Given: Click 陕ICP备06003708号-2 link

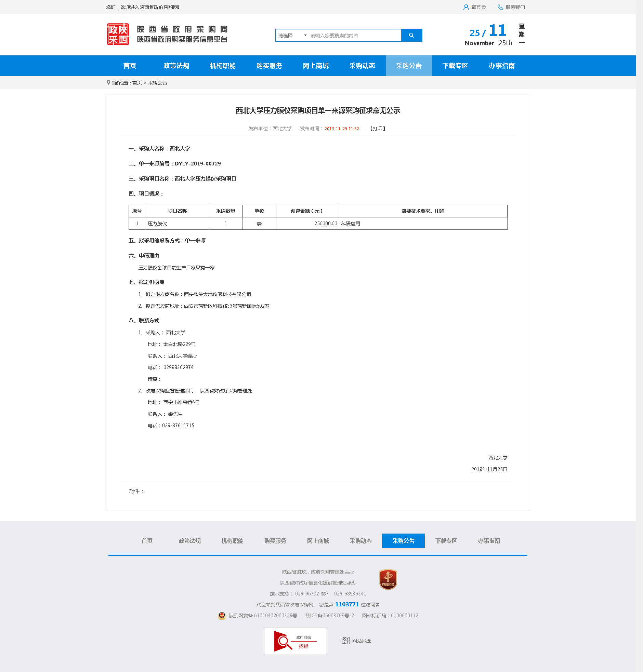Looking at the screenshot, I should point(330,616).
